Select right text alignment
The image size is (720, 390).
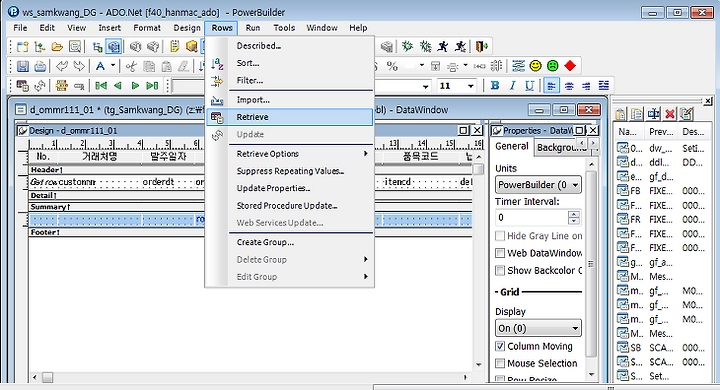click(x=586, y=85)
